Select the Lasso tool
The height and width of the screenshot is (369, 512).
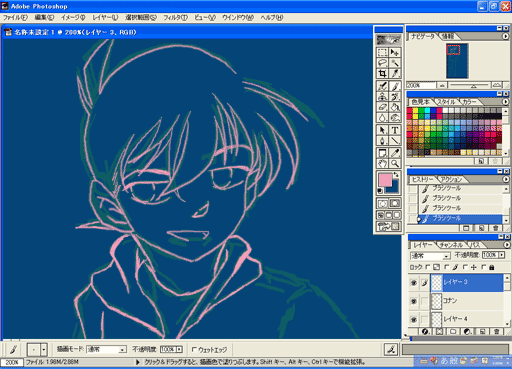click(x=382, y=63)
